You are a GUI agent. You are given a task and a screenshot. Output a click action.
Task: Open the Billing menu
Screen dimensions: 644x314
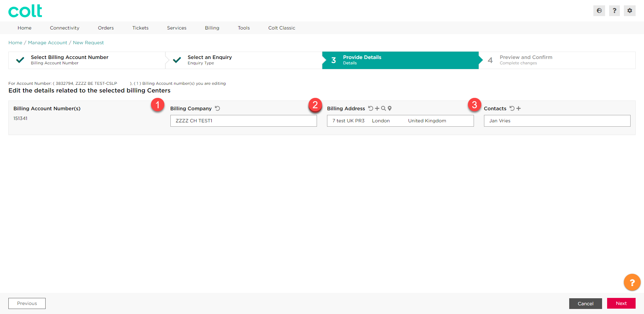pos(212,28)
